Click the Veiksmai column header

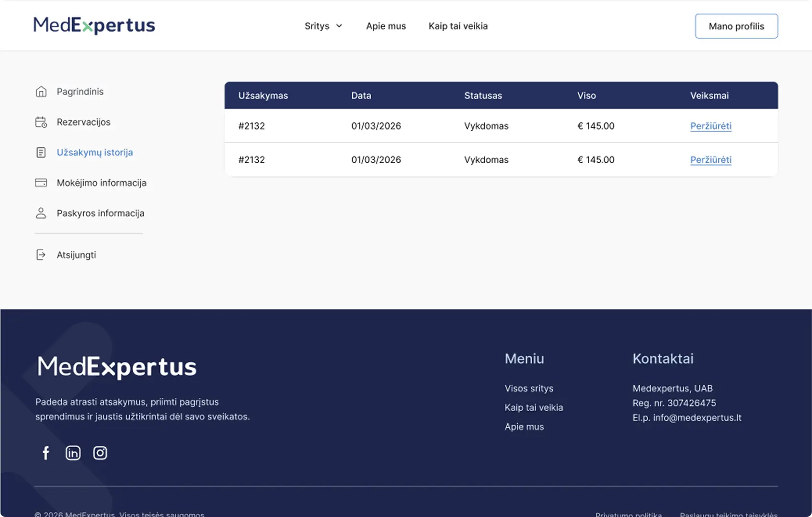[709, 95]
